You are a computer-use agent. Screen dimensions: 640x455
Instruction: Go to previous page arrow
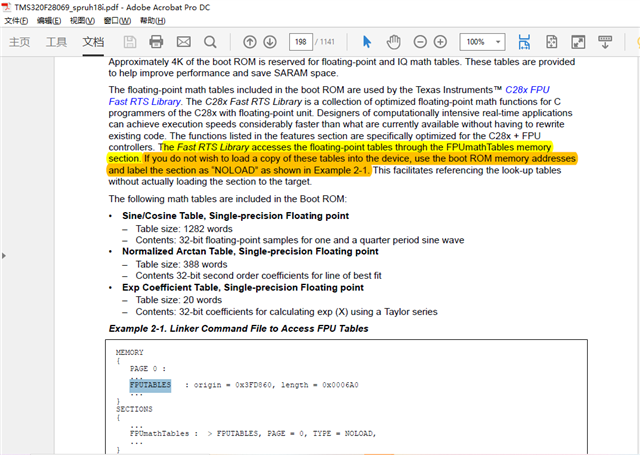point(250,42)
